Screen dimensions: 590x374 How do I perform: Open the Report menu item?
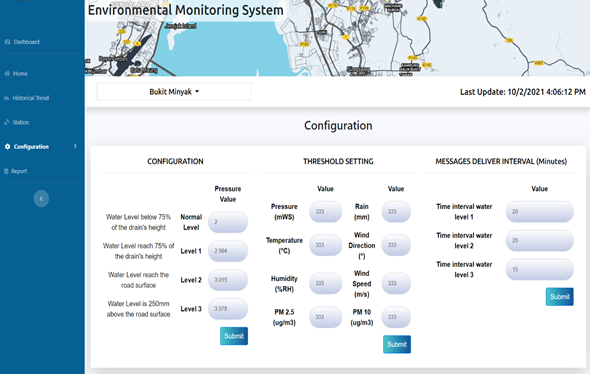pyautogui.click(x=19, y=171)
